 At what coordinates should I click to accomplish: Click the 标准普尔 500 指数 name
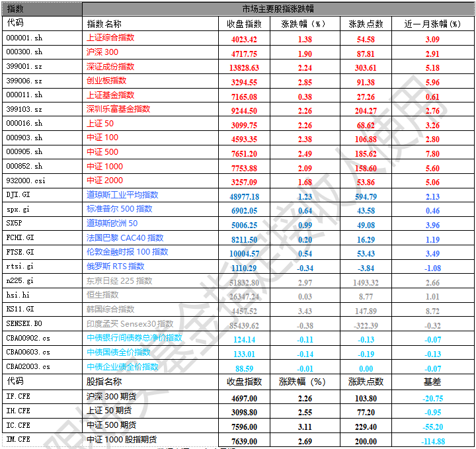click(119, 209)
